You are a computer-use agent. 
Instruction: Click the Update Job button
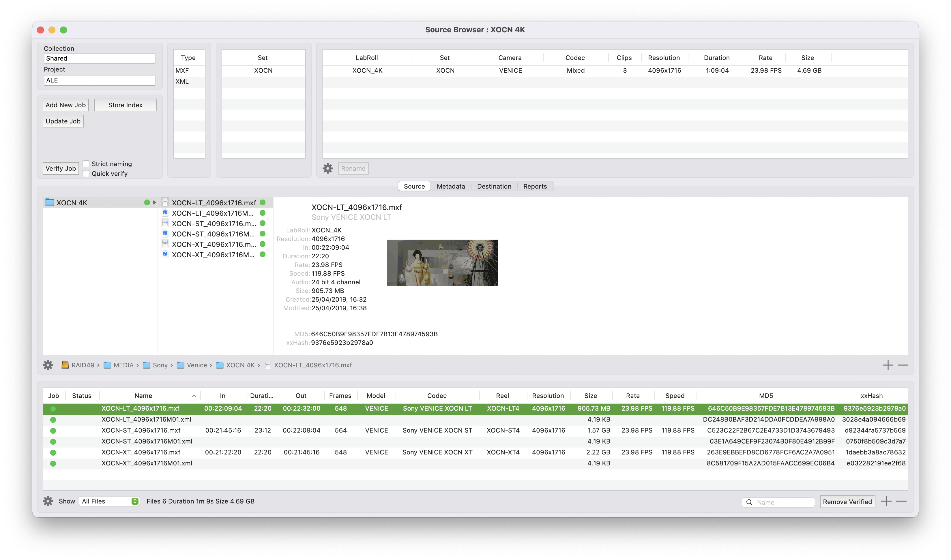(x=63, y=121)
